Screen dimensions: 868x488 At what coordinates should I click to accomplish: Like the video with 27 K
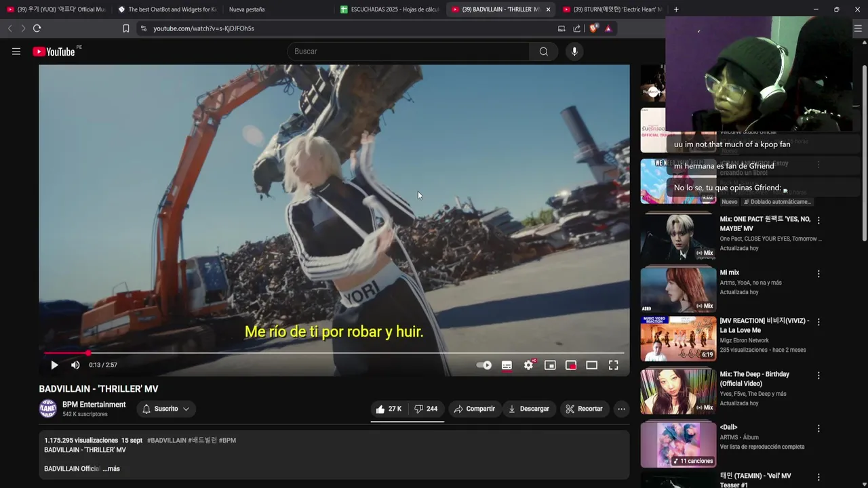click(x=389, y=409)
